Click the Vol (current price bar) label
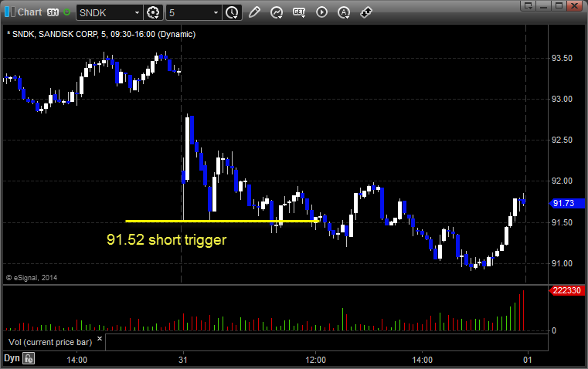 (x=50, y=342)
